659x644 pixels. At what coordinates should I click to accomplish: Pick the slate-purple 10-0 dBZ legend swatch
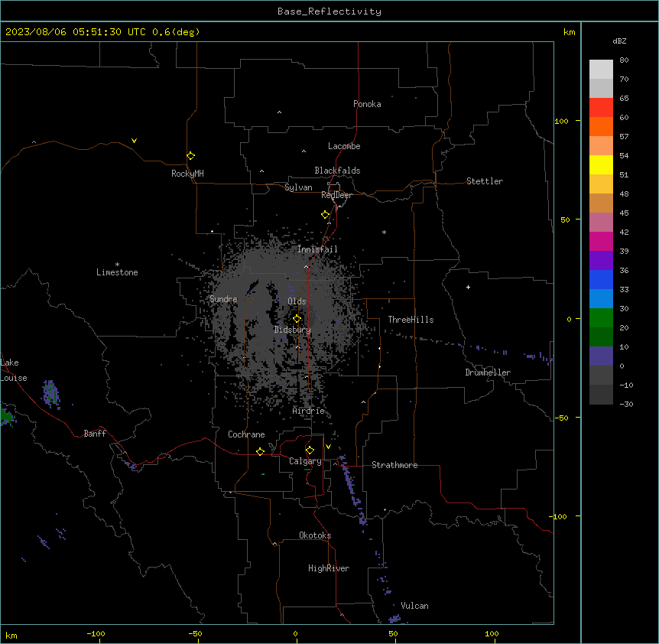point(601,356)
